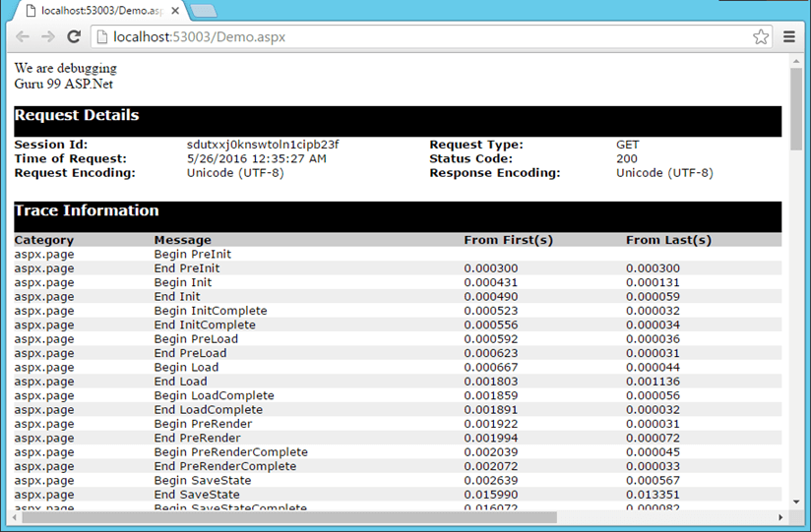Click the End Load message row
This screenshot has width=811, height=532.
point(180,382)
